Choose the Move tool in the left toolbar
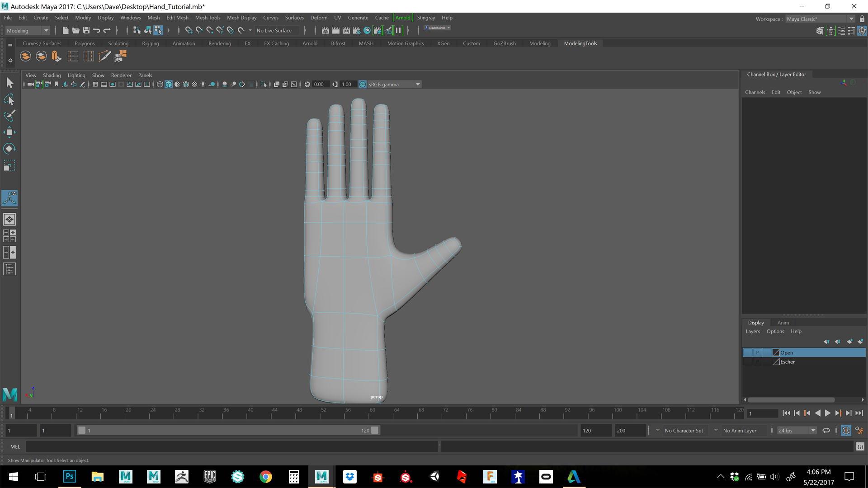Screen dimensions: 868x488 click(9, 132)
